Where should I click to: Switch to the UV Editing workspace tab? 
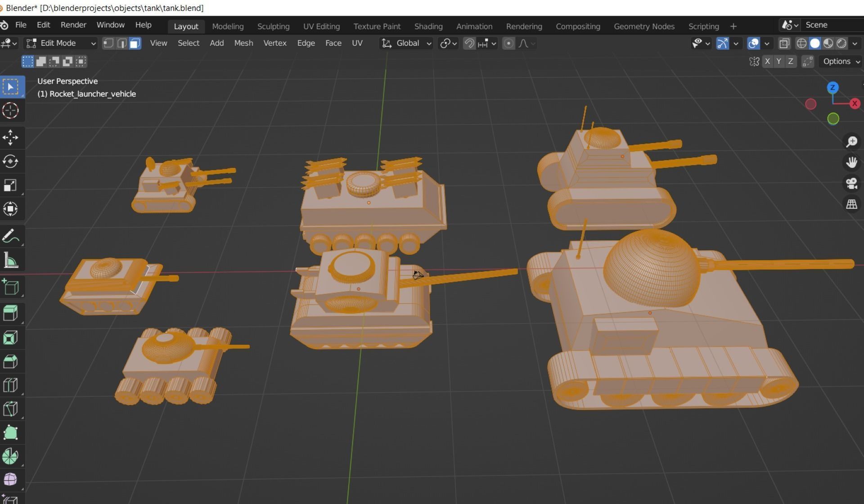coord(321,27)
